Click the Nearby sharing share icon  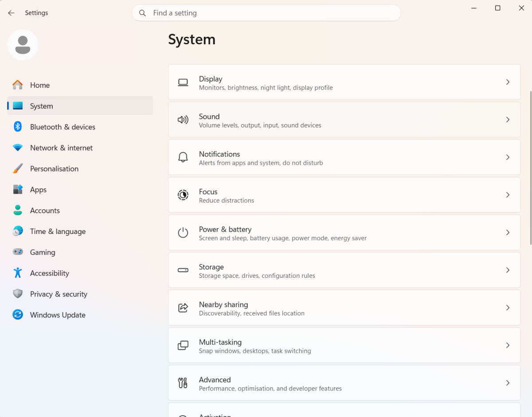click(183, 308)
